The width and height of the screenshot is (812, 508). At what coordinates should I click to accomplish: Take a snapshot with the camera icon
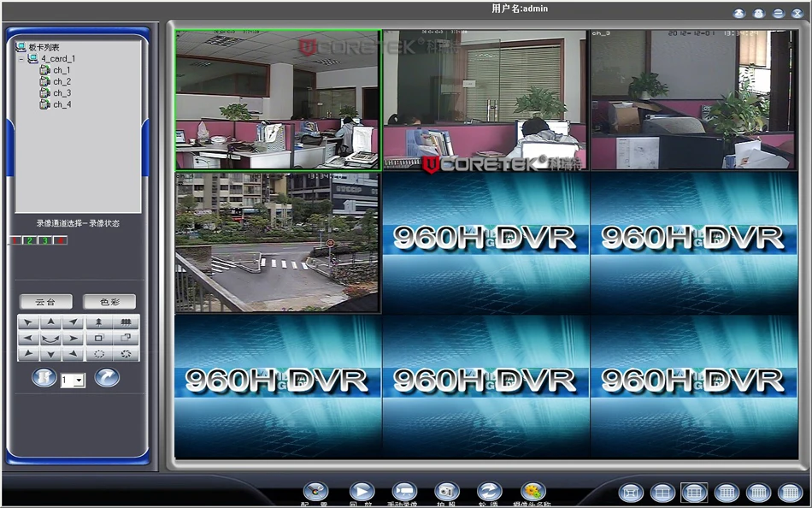coord(446,492)
